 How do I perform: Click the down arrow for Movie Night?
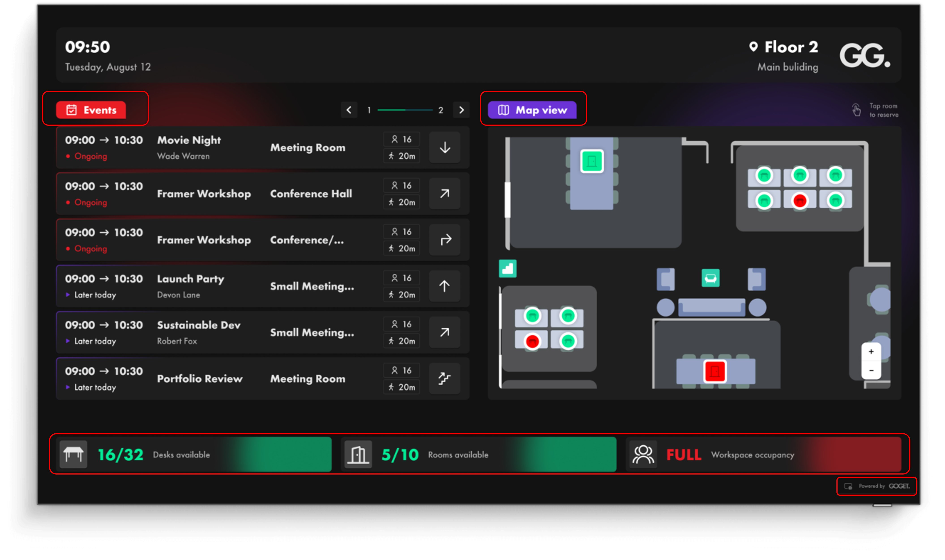pyautogui.click(x=445, y=147)
